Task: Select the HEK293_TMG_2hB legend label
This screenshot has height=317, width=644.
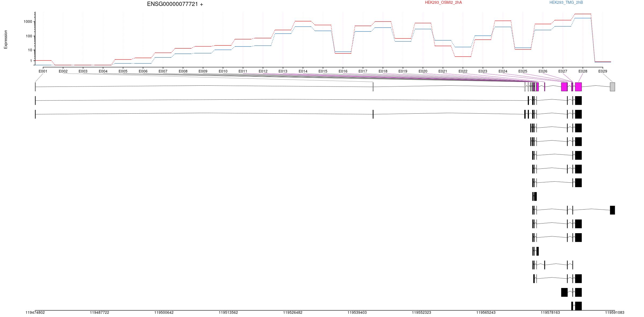Action: click(566, 2)
